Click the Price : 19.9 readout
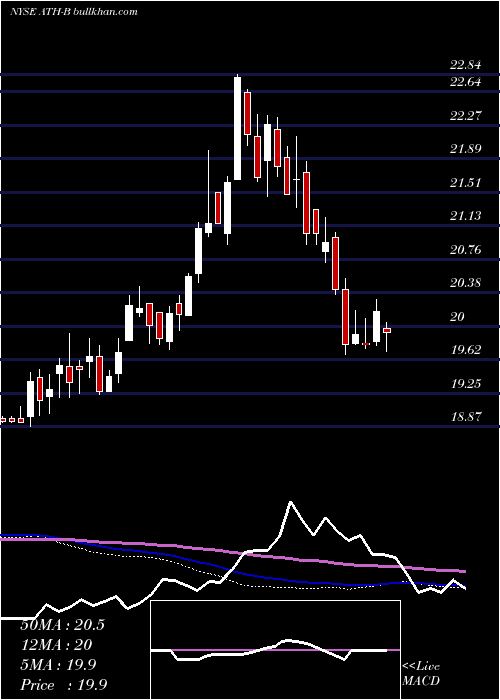This screenshot has height=700, width=500. tap(64, 685)
